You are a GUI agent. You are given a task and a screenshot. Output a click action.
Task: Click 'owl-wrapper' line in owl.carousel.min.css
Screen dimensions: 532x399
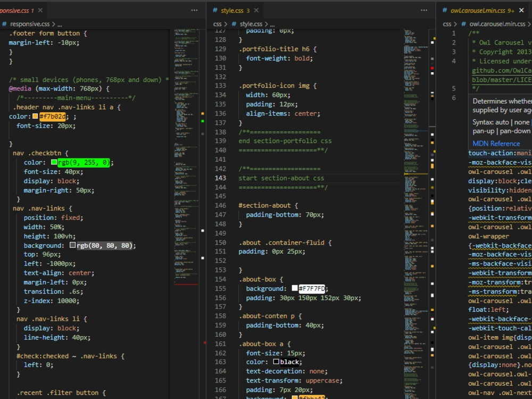coord(488,236)
